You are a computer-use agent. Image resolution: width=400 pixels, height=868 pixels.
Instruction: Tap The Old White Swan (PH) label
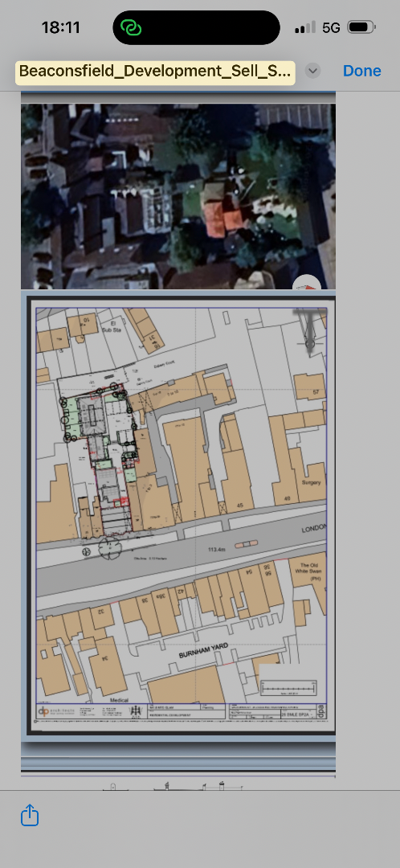click(308, 571)
